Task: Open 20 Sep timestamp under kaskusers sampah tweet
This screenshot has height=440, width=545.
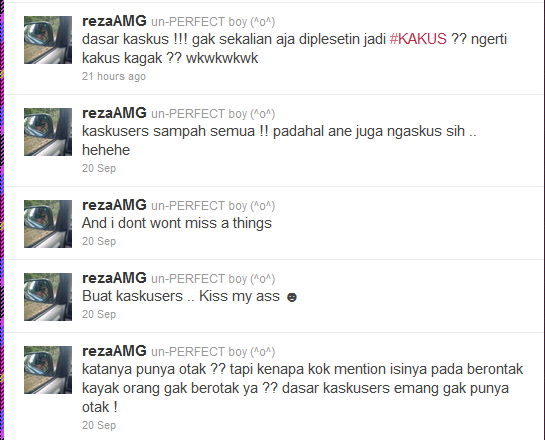Action: [x=99, y=168]
